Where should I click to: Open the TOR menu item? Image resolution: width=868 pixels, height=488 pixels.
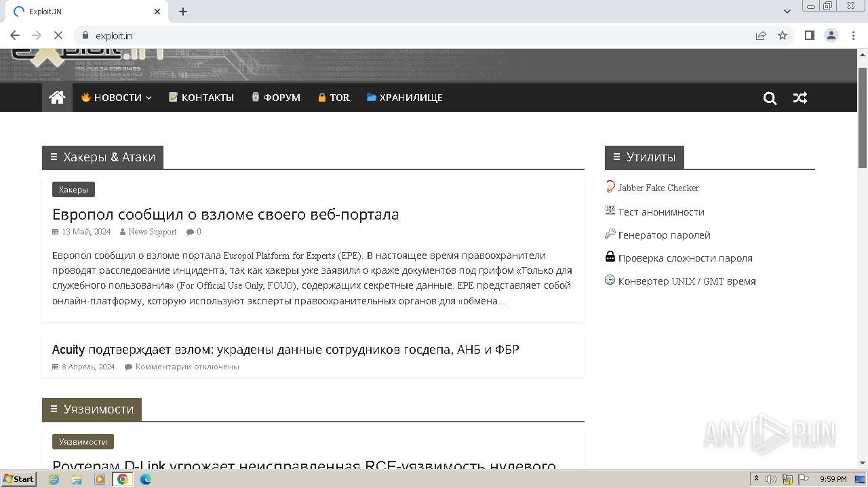(x=334, y=98)
